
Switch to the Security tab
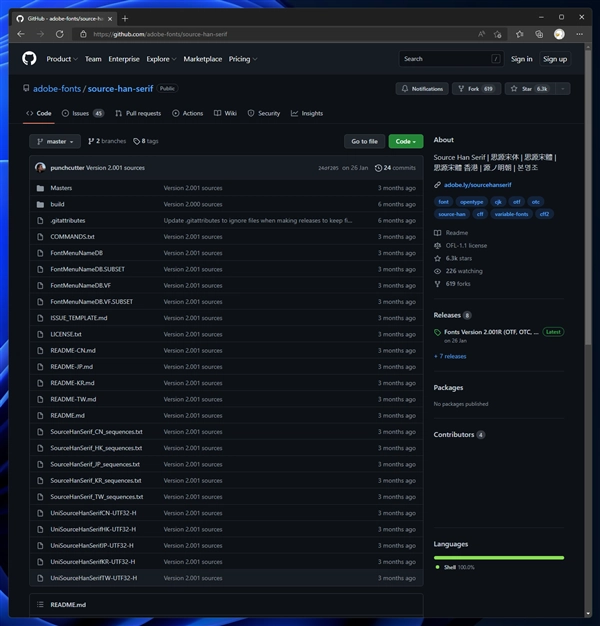click(x=263, y=113)
